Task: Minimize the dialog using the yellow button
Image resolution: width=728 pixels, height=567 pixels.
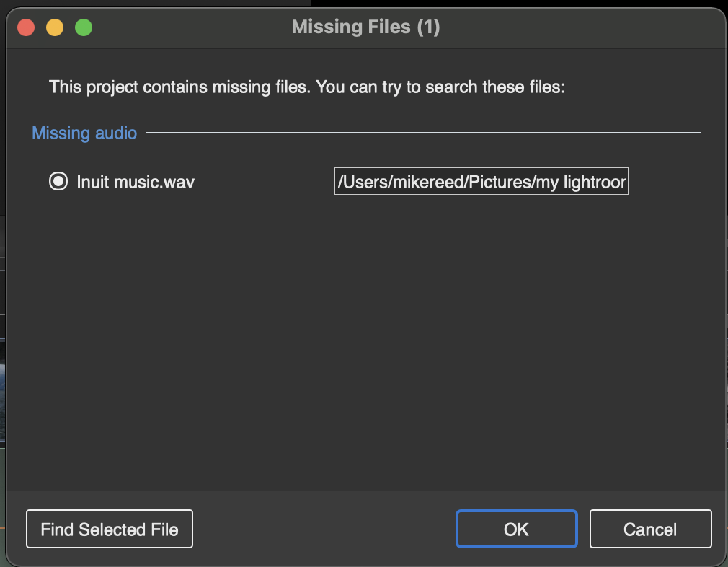Action: [x=55, y=27]
